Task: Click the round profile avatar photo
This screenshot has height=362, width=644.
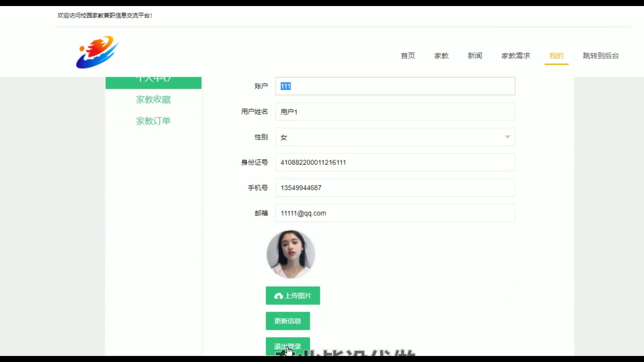Action: 290,254
